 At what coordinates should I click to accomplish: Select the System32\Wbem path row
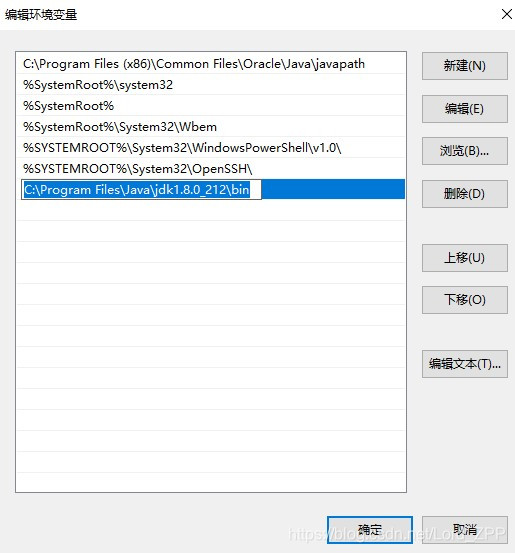[x=211, y=127]
